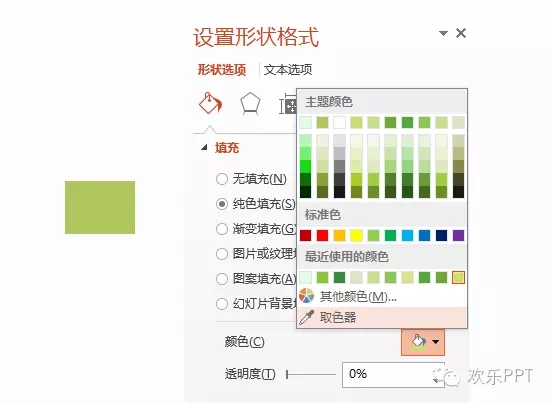The width and height of the screenshot is (551, 404).
Task: Open the Fill & Line paint bucket tab
Action: (x=210, y=103)
